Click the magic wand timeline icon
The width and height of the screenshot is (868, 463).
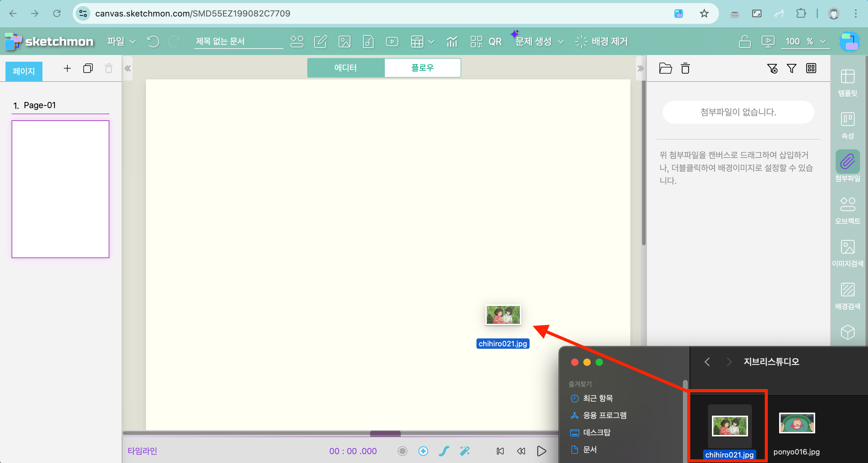(x=465, y=451)
